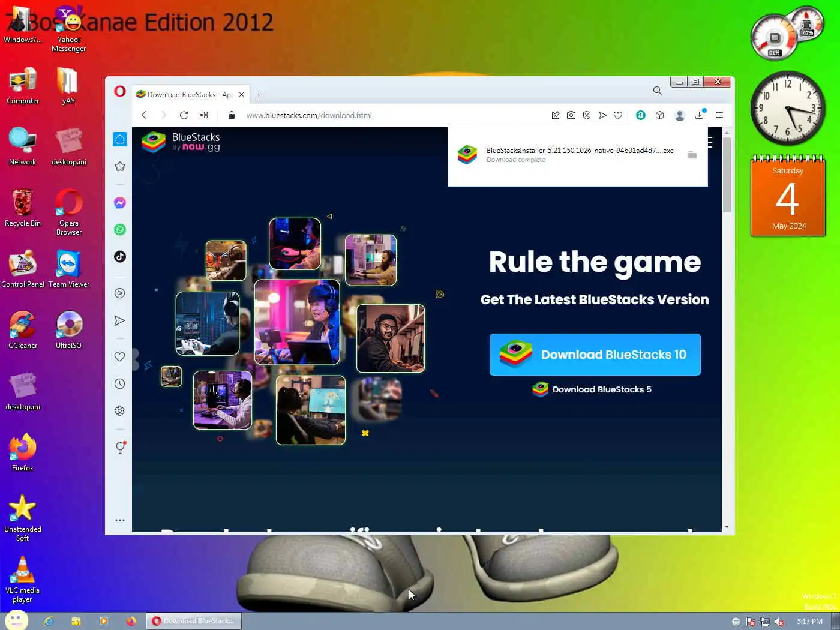
Task: Open sidebar Settings gear icon
Action: coord(120,411)
